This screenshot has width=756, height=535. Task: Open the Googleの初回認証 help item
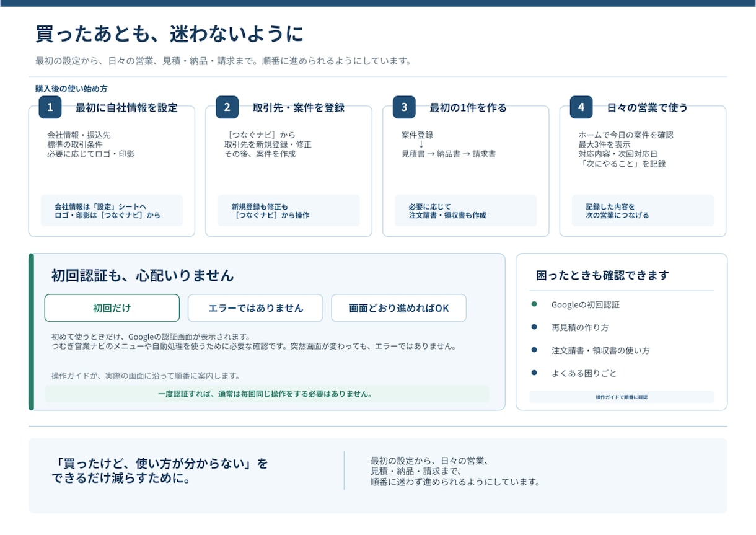click(x=586, y=305)
